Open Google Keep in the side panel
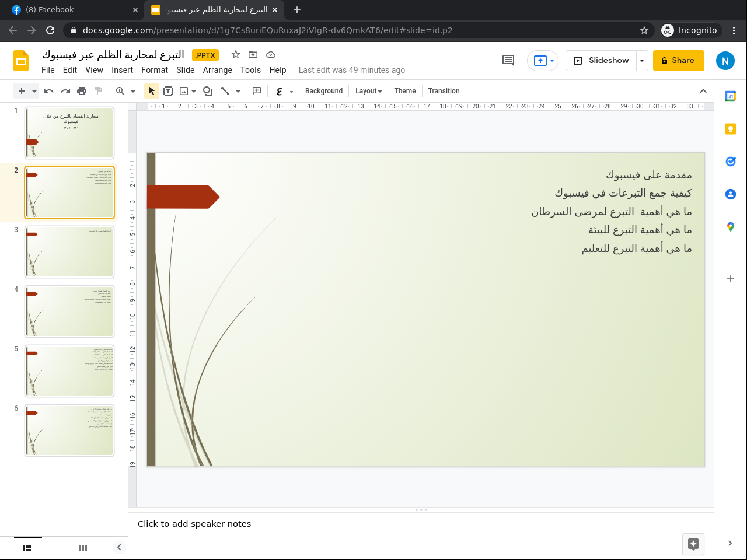Image resolution: width=747 pixels, height=560 pixels. pos(730,129)
